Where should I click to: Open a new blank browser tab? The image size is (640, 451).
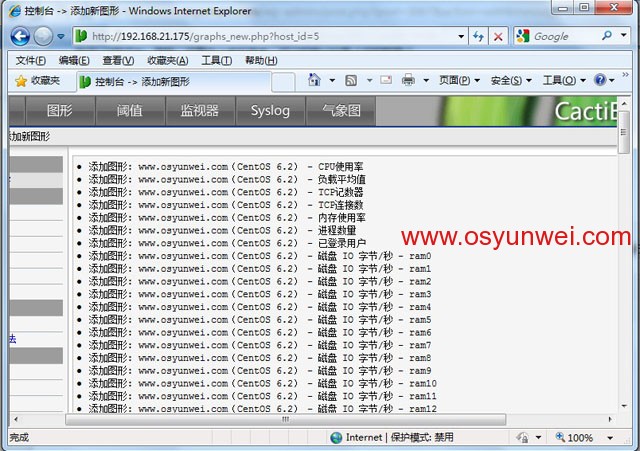283,82
